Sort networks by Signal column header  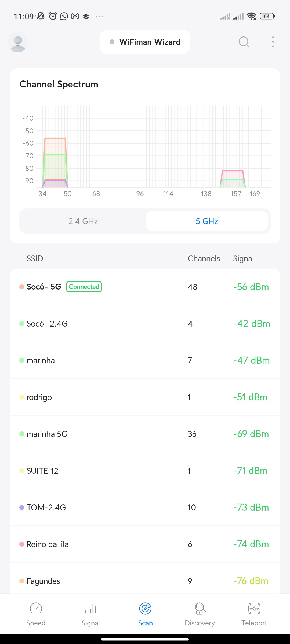243,258
